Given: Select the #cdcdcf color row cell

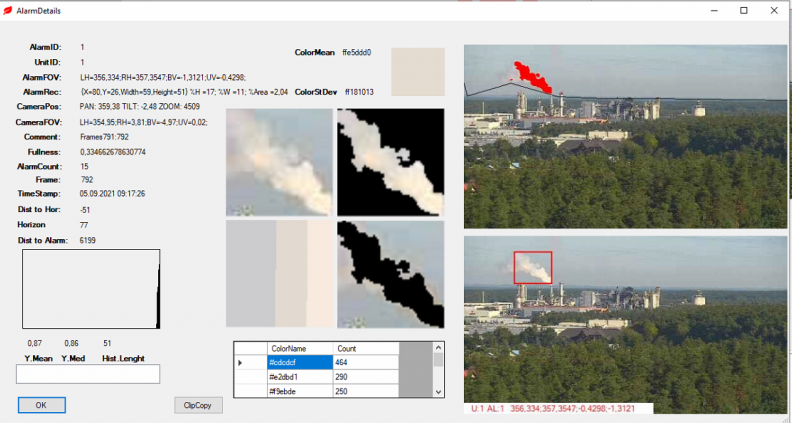Looking at the screenshot, I should 300,362.
